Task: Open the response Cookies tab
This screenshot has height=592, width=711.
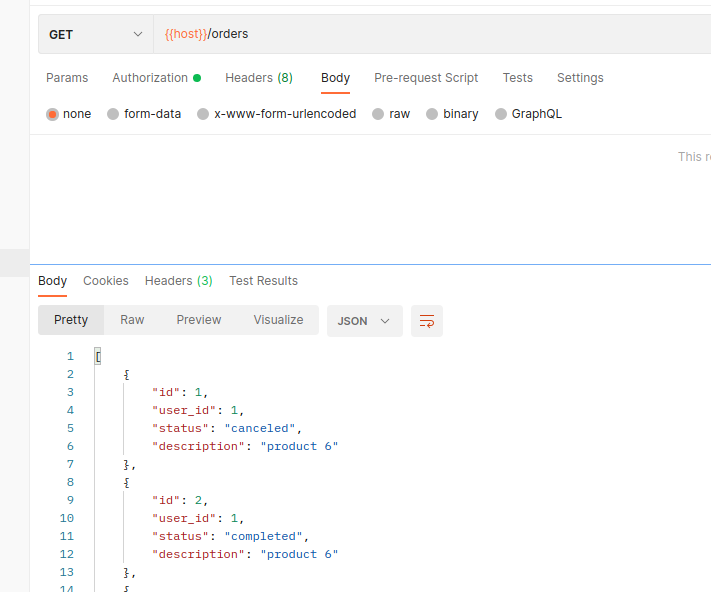Action: [x=106, y=281]
